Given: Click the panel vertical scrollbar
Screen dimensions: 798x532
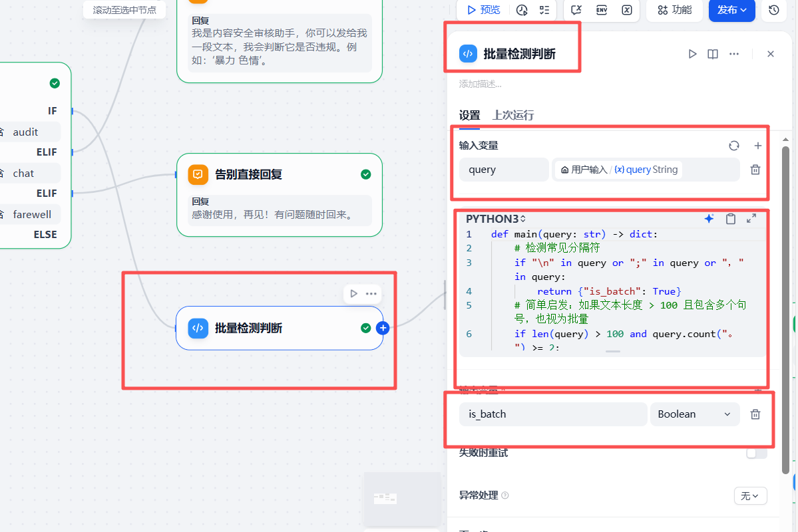Looking at the screenshot, I should point(785,311).
